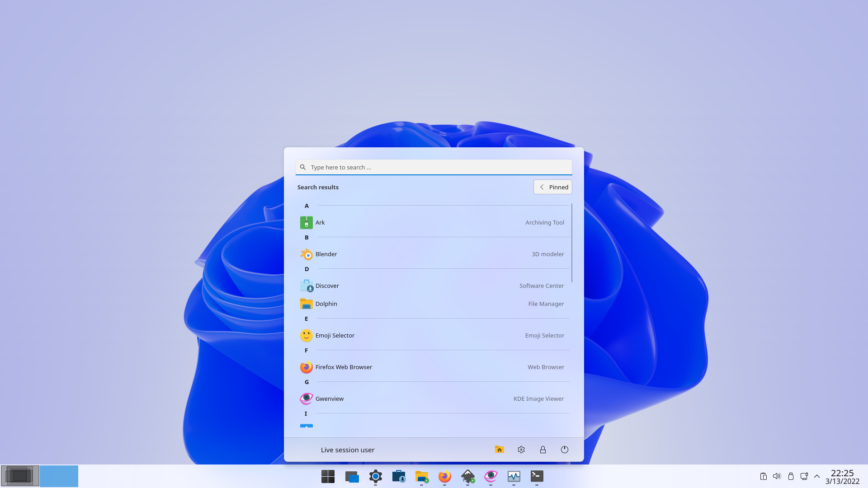Click the "Web Browser" description text
868x488 pixels.
546,367
